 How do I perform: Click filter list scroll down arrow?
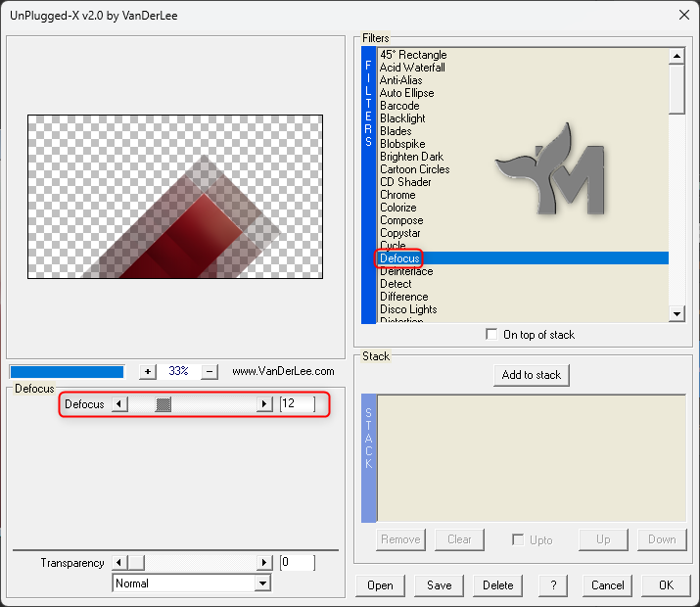677,313
